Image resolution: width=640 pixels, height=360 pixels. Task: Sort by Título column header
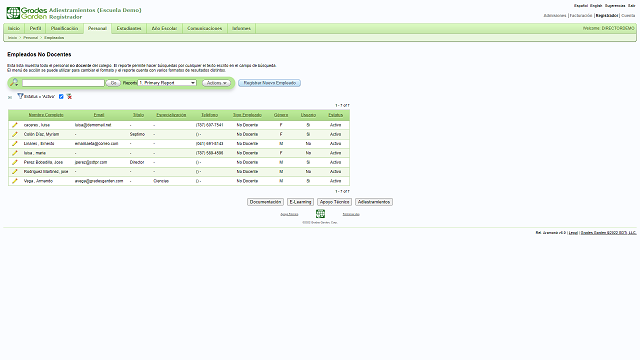coord(138,115)
